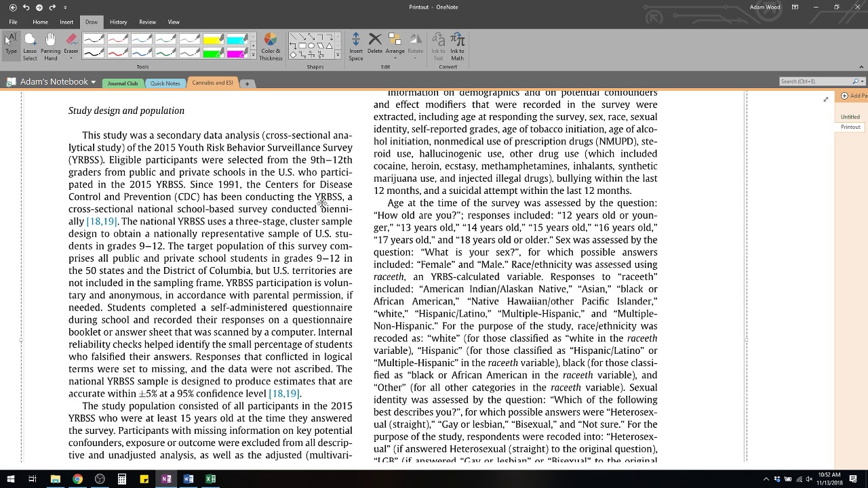
Task: Click Insert Space tool
Action: [x=356, y=46]
